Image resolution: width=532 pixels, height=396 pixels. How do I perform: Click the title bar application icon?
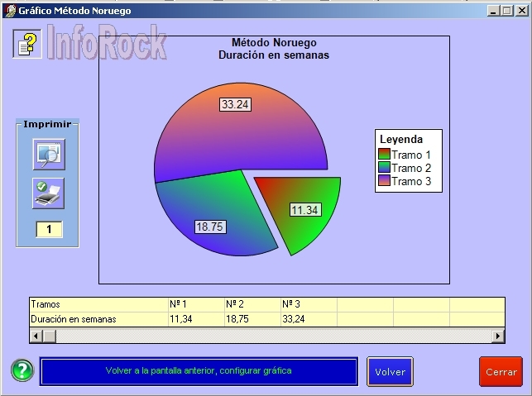pyautogui.click(x=9, y=11)
